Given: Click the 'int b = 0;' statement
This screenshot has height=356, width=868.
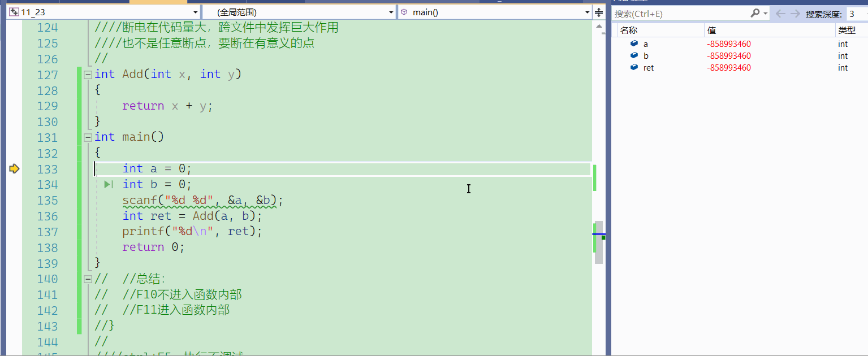Looking at the screenshot, I should [157, 184].
